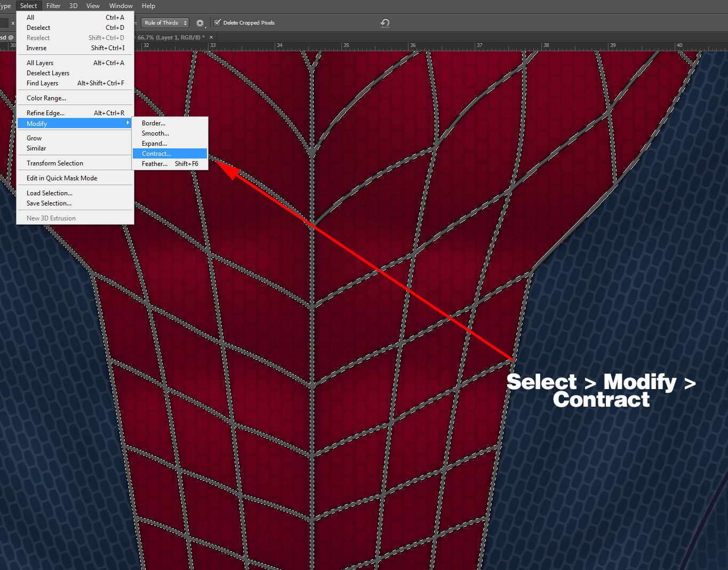Open the Rule of Thirds overlay dropdown
Viewport: 728px width, 570px height.
[x=165, y=22]
